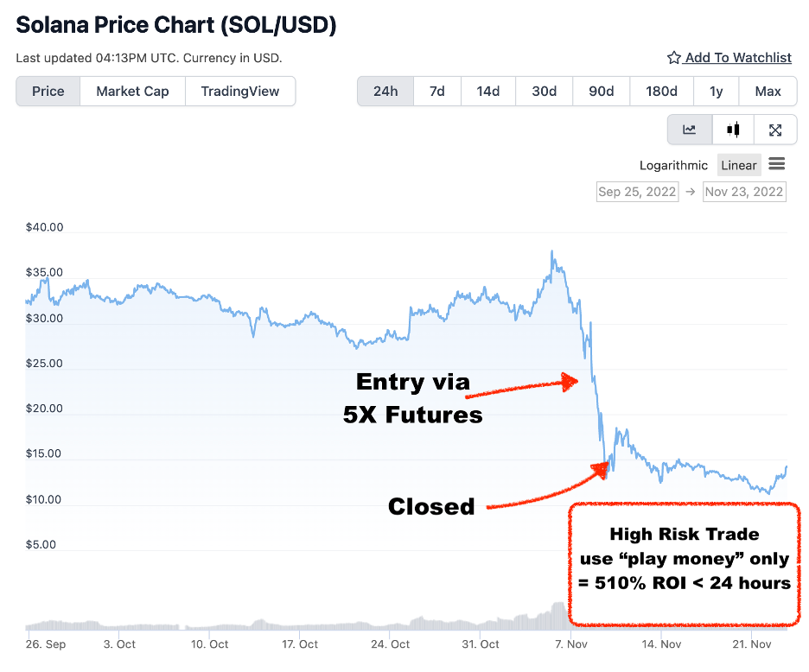Viewport: 809px width, 672px height.
Task: Toggle the 24h time range
Action: click(385, 91)
